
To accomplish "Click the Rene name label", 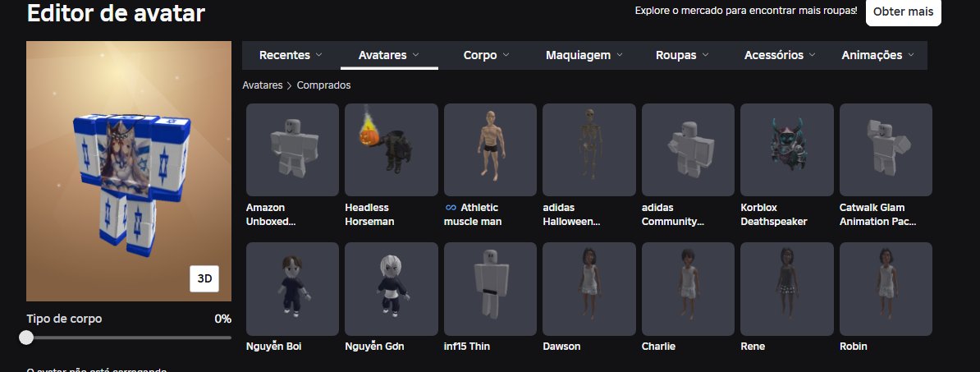I will (x=753, y=347).
